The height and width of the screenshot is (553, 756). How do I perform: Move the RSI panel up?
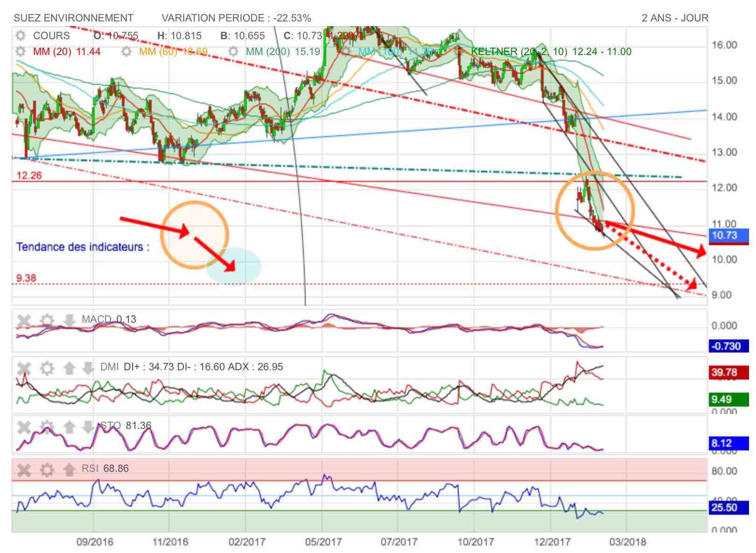pos(69,470)
